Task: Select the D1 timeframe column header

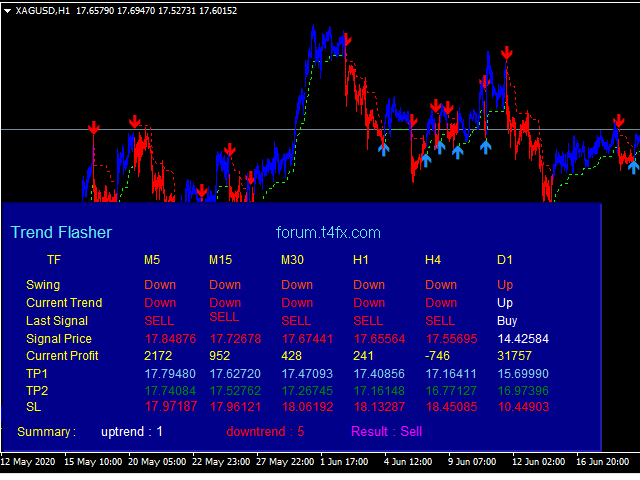Action: pos(504,260)
